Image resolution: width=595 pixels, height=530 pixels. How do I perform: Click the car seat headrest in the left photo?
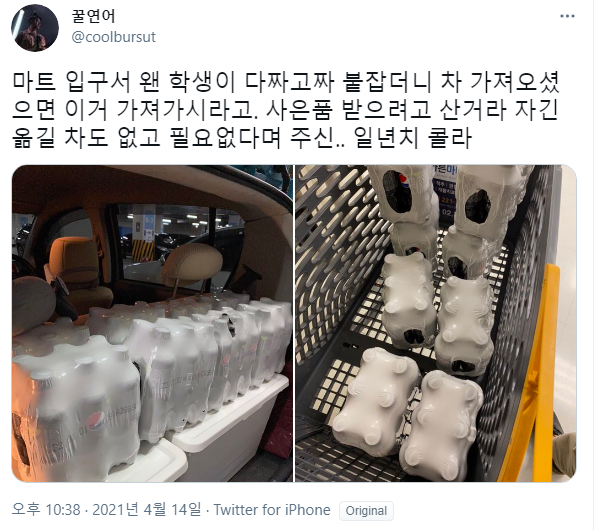pos(192,264)
